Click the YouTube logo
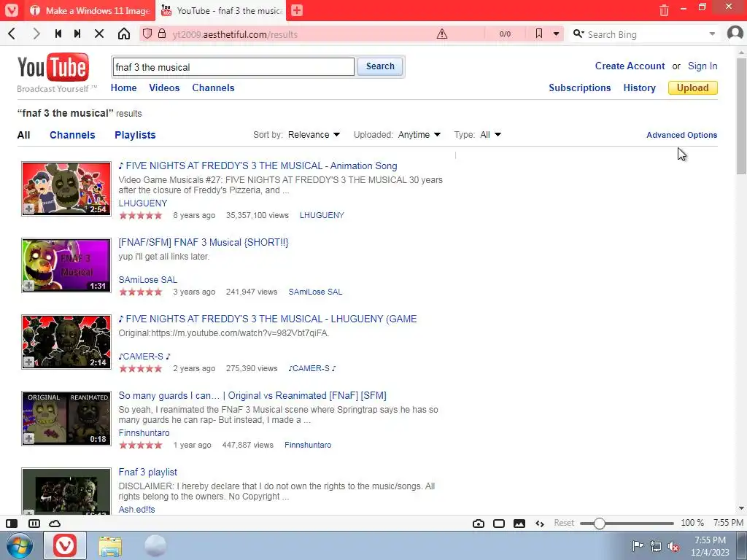 coord(53,67)
